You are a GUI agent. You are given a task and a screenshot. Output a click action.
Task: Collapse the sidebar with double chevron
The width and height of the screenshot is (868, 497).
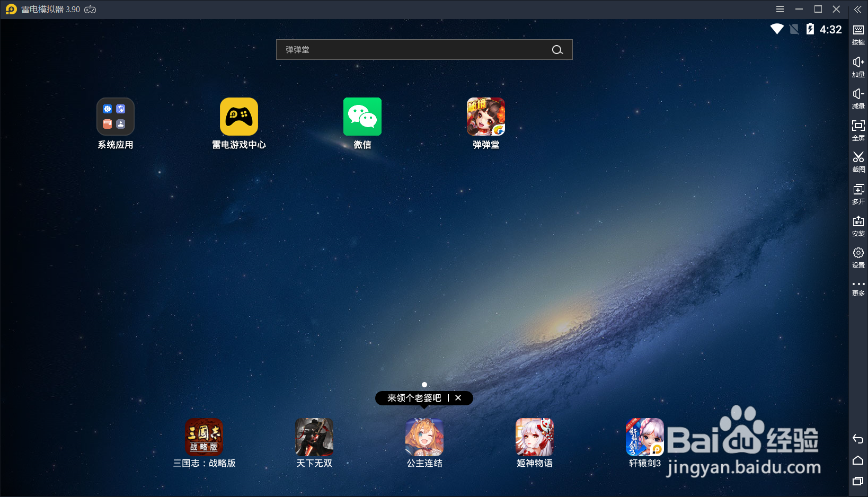(x=858, y=10)
